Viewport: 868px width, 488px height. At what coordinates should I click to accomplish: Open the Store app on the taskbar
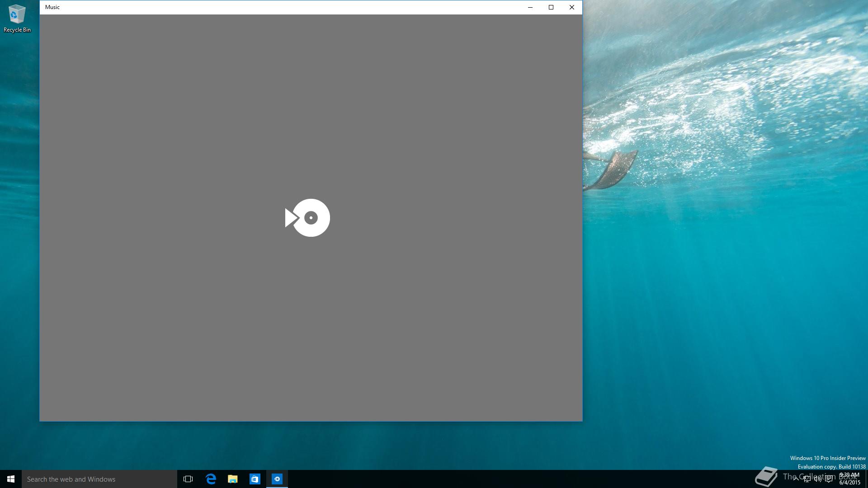click(255, 479)
